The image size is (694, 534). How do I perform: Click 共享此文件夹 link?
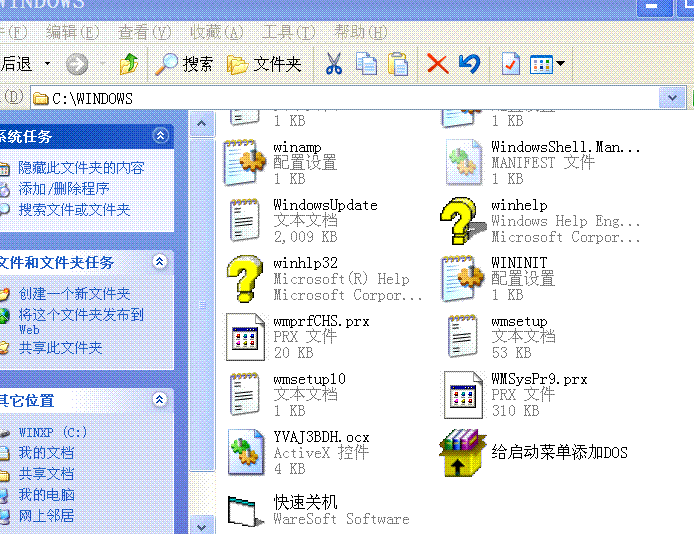[60, 348]
